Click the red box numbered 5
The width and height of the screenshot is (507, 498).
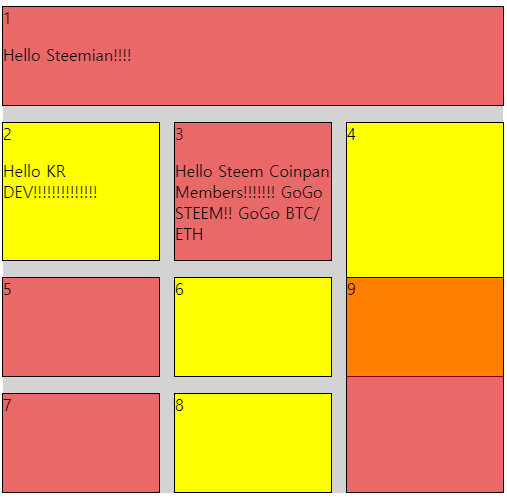[81, 327]
